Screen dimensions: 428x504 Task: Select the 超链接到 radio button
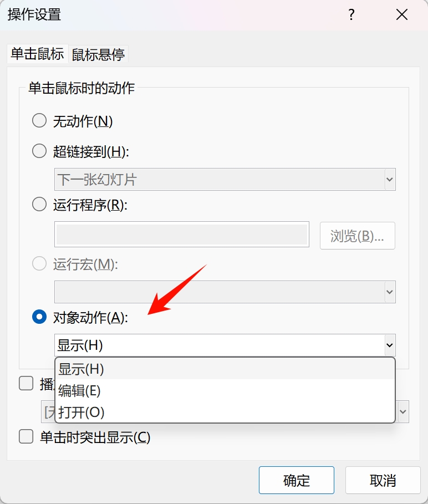click(x=39, y=151)
